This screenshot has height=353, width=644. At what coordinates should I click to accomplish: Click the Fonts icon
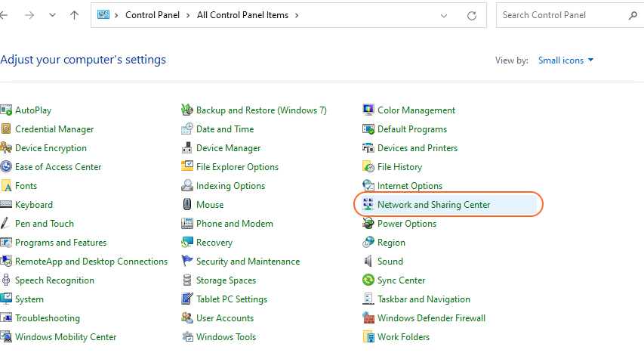(6, 186)
